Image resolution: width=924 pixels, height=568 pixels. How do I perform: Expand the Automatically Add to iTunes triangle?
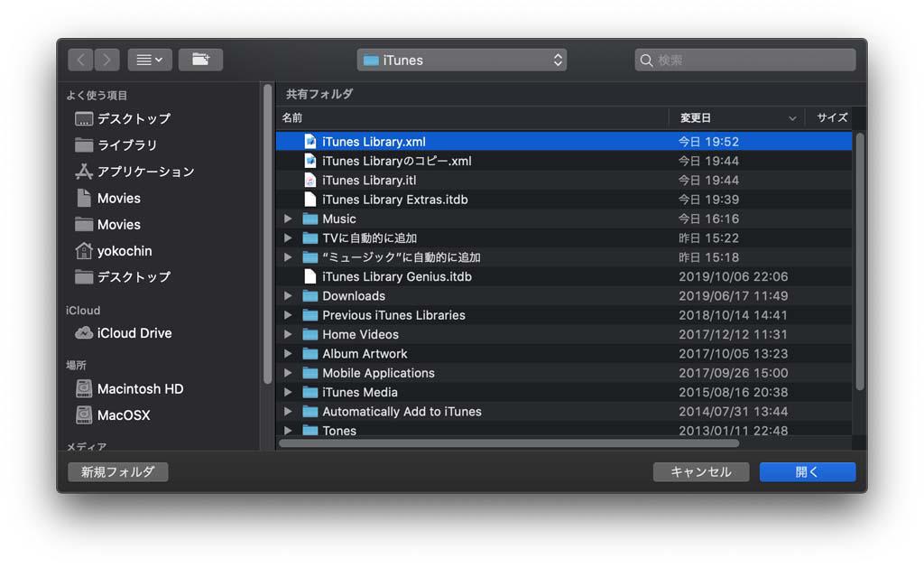click(288, 412)
